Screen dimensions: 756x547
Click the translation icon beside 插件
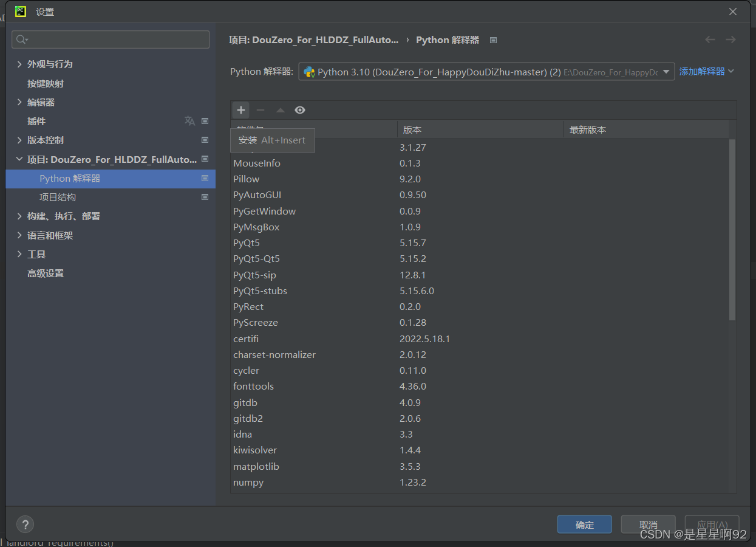[x=189, y=121]
